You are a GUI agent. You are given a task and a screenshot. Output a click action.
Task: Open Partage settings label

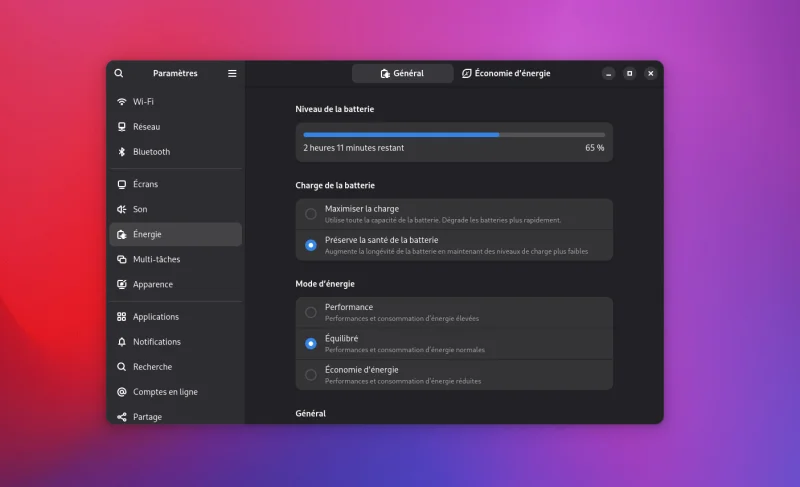(147, 417)
